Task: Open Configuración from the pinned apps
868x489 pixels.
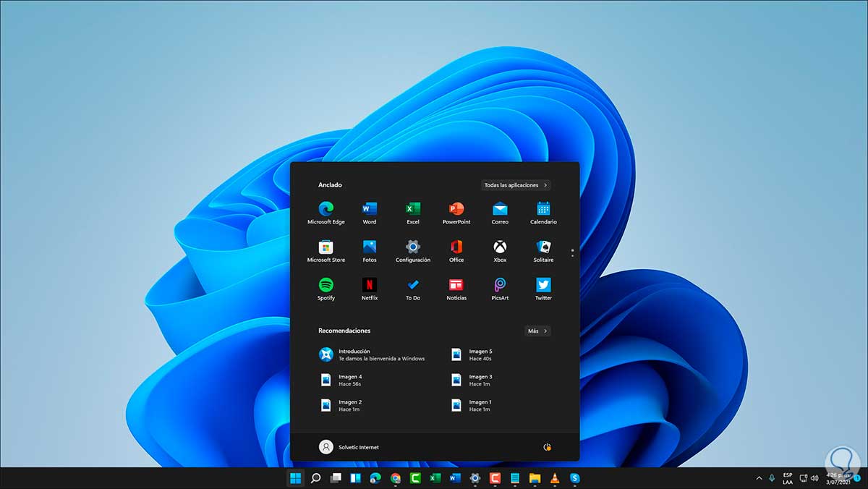Action: coord(413,250)
